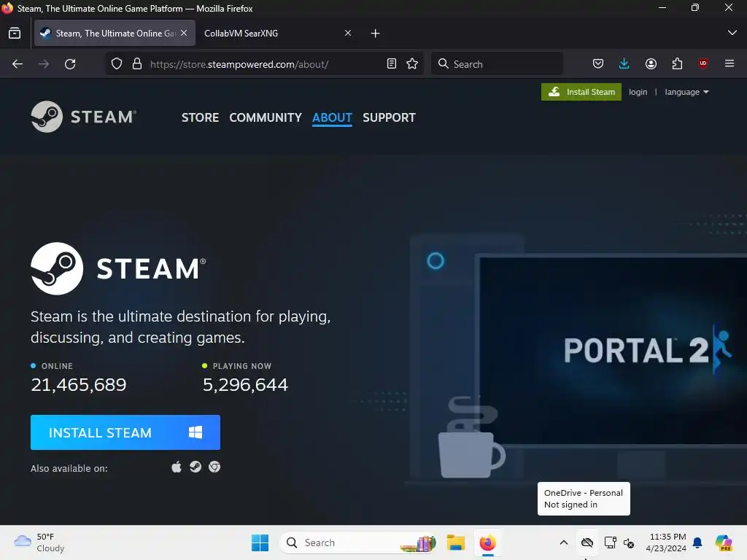Viewport: 747px width, 560px height.
Task: Select Steam Ultimate Online Game tab
Action: pos(115,34)
